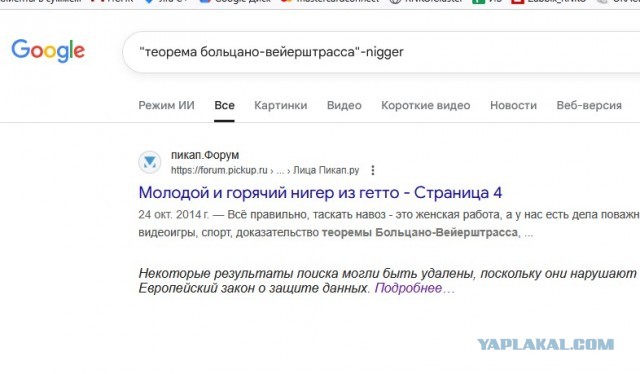Click the пикап.Форум site name
Screen dimensions: 640x374
[205, 155]
